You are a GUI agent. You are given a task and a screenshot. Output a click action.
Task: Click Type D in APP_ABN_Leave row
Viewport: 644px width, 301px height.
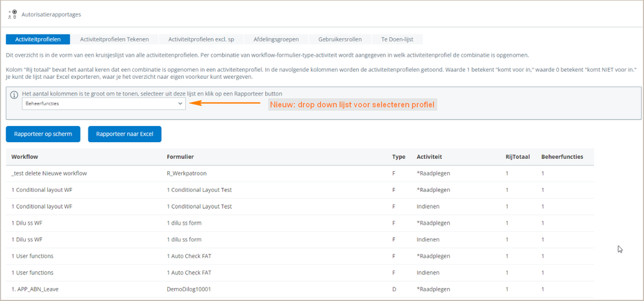(x=394, y=289)
